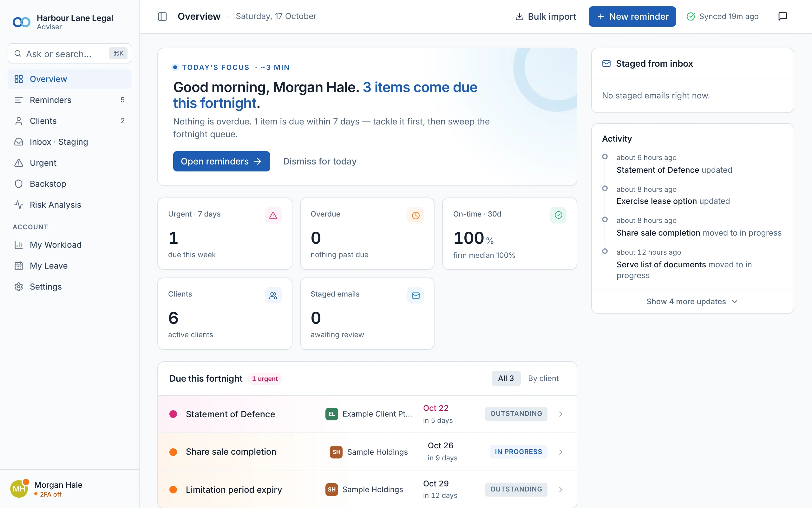Click Open reminders button
Image resolution: width=812 pixels, height=508 pixels.
[221, 161]
